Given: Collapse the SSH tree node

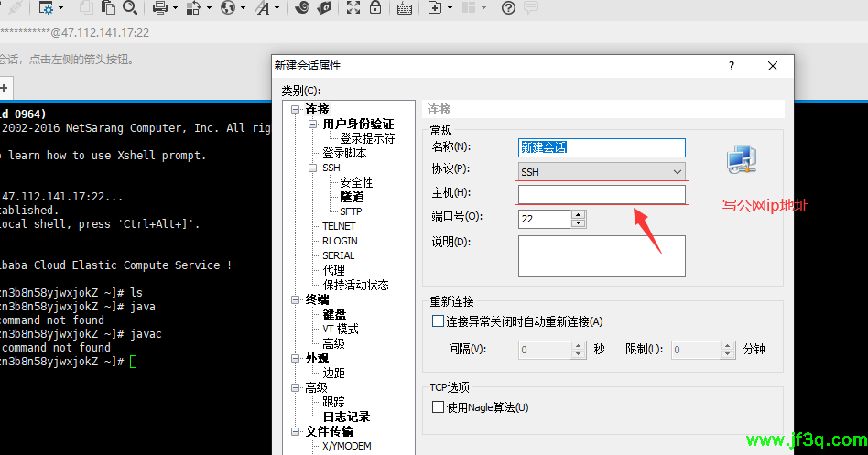Looking at the screenshot, I should (313, 168).
